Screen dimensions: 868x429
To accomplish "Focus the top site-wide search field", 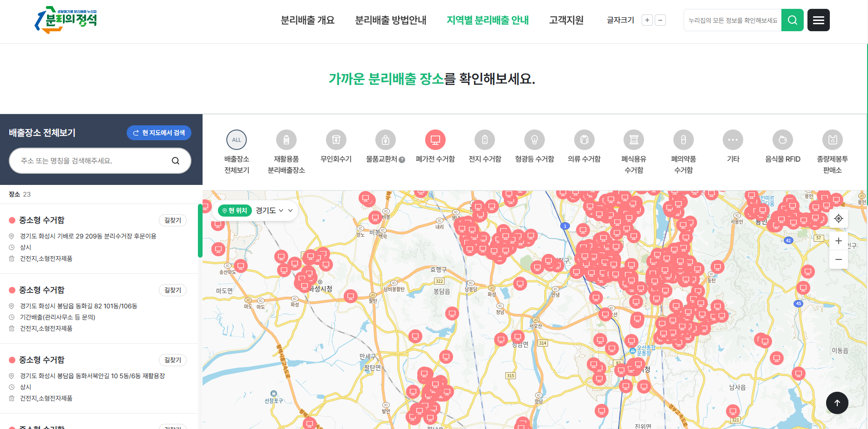I will pyautogui.click(x=732, y=20).
